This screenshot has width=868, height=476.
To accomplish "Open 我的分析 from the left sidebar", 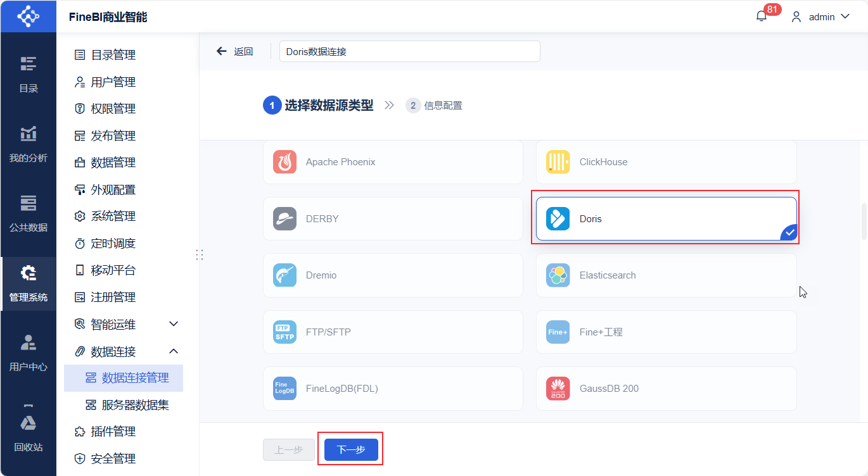I will pos(28,144).
